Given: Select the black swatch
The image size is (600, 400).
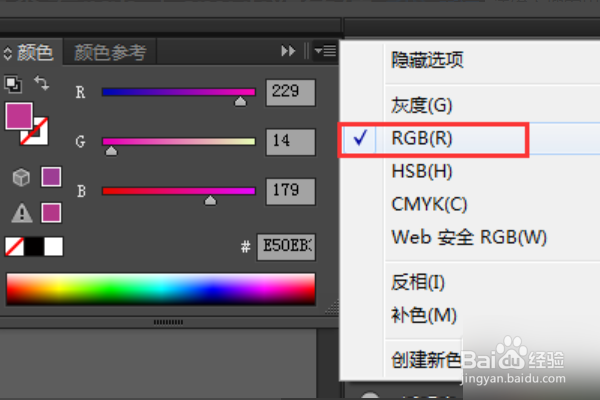Looking at the screenshot, I should (34, 247).
